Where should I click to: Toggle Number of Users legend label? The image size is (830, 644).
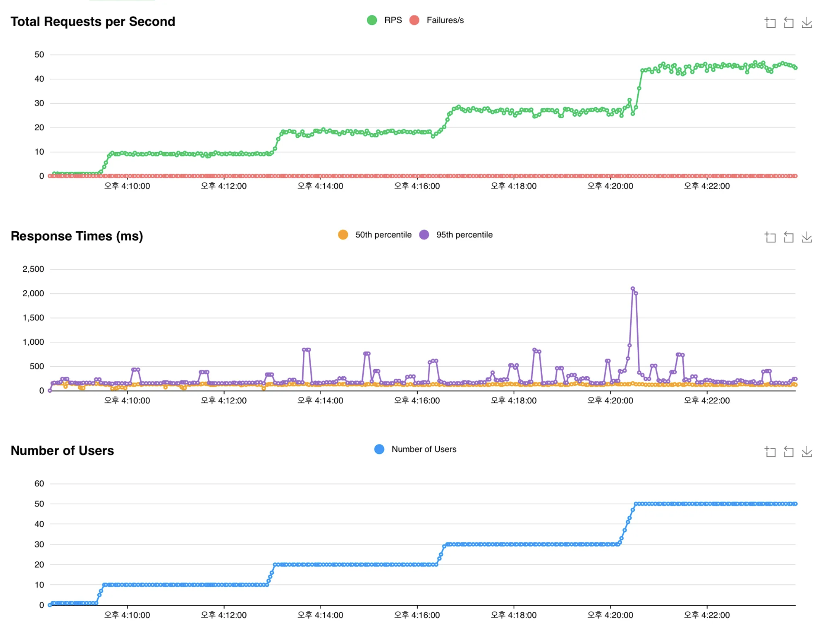(424, 449)
